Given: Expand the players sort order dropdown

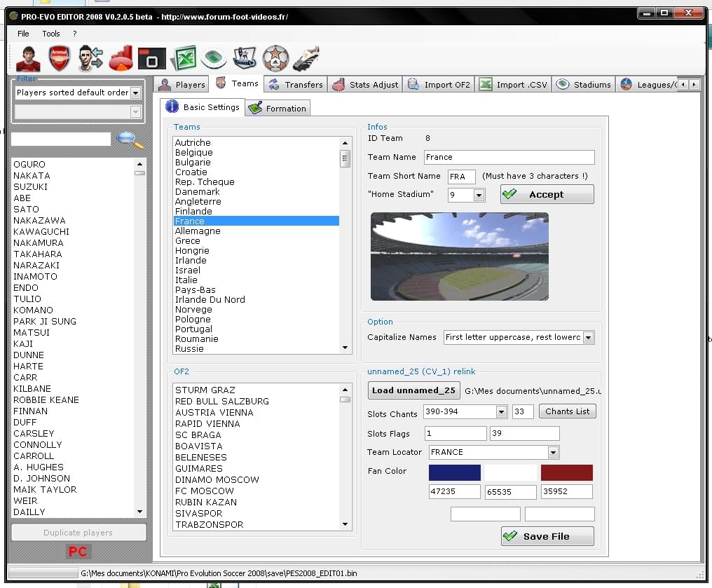Looking at the screenshot, I should click(x=135, y=93).
